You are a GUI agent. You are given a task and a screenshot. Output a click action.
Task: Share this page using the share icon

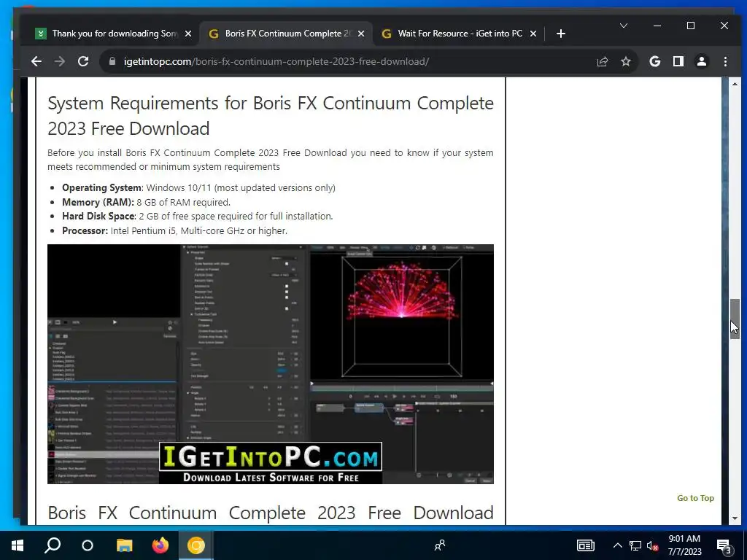click(602, 61)
